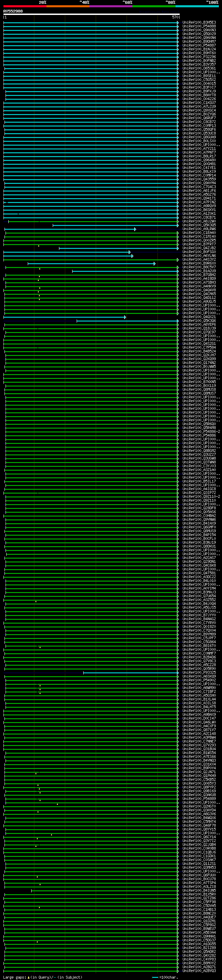
Task: Select the label UniRef100_Q174N2
Action: point(199,363)
